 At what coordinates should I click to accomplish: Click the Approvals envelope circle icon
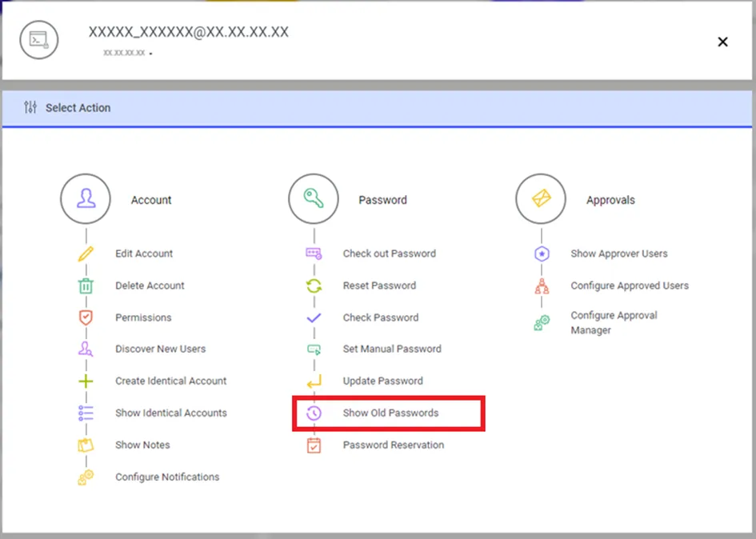[x=541, y=198]
